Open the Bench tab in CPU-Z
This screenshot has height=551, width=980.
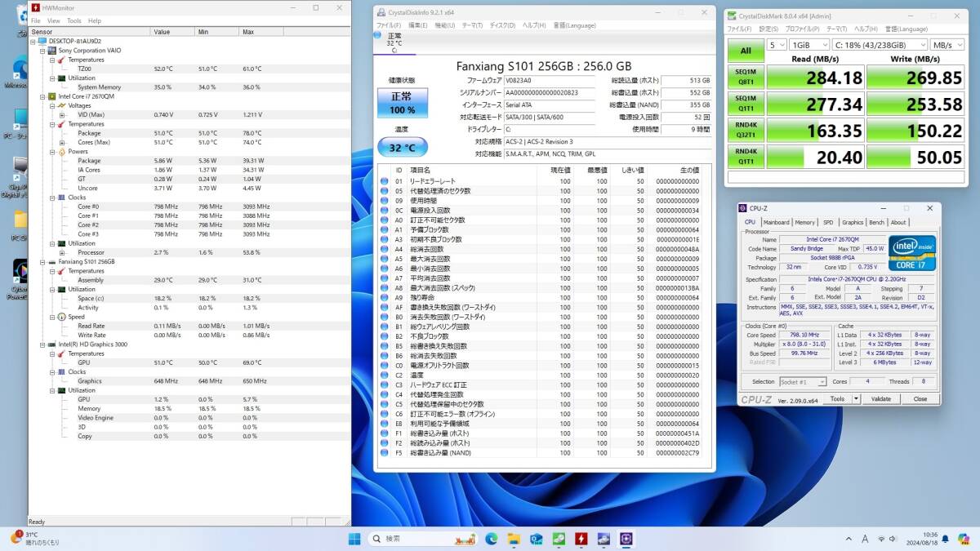(876, 222)
